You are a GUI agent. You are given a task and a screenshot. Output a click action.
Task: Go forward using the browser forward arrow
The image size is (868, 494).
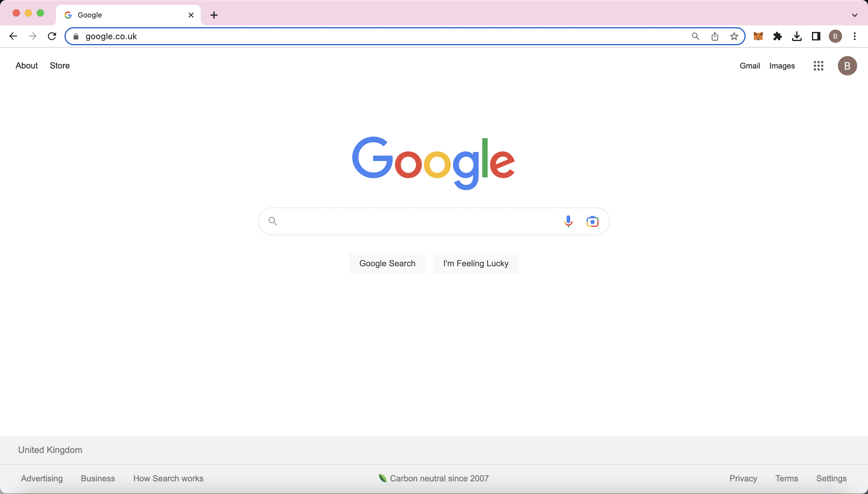pyautogui.click(x=33, y=36)
